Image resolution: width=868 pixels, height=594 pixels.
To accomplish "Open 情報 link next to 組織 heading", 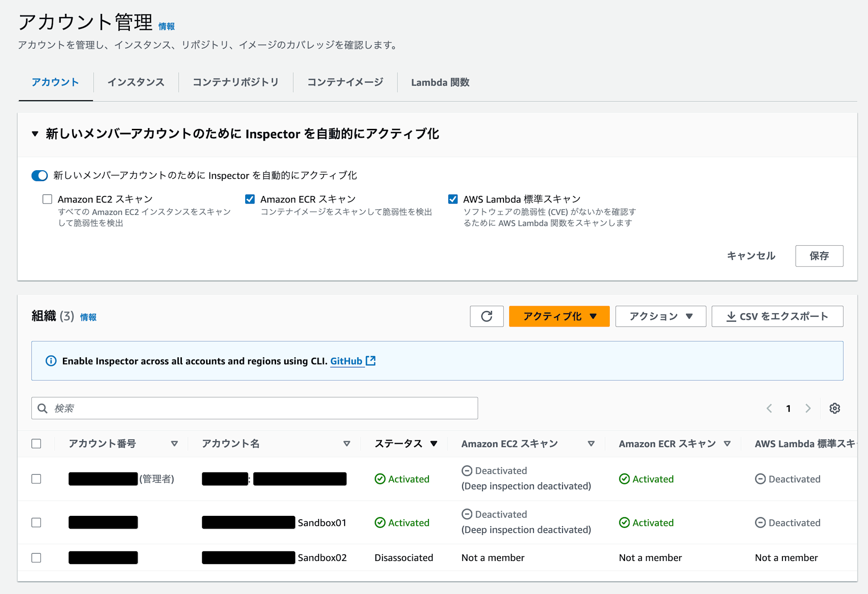I will click(x=88, y=317).
